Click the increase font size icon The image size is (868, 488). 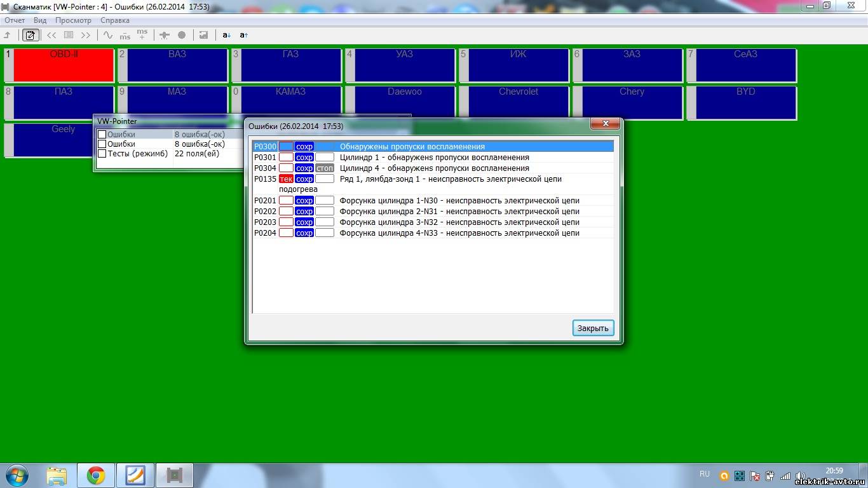pyautogui.click(x=244, y=35)
